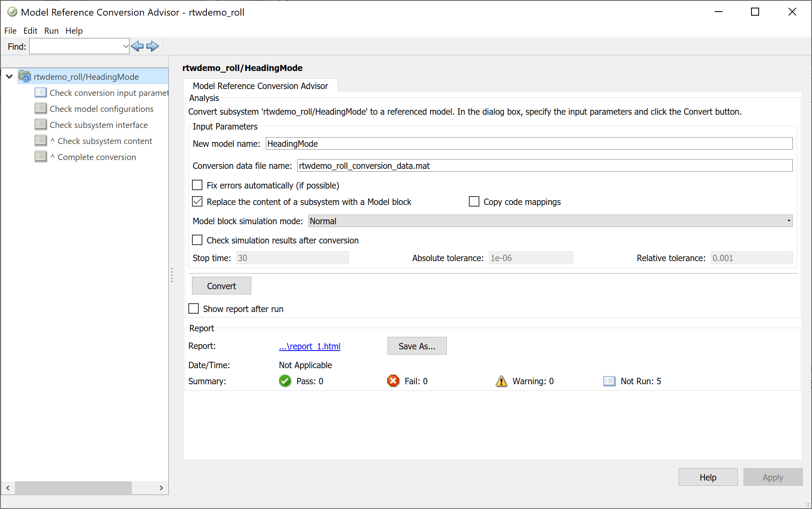The image size is (812, 509).
Task: Enable Check simulation results after conversion
Action: [x=197, y=240]
